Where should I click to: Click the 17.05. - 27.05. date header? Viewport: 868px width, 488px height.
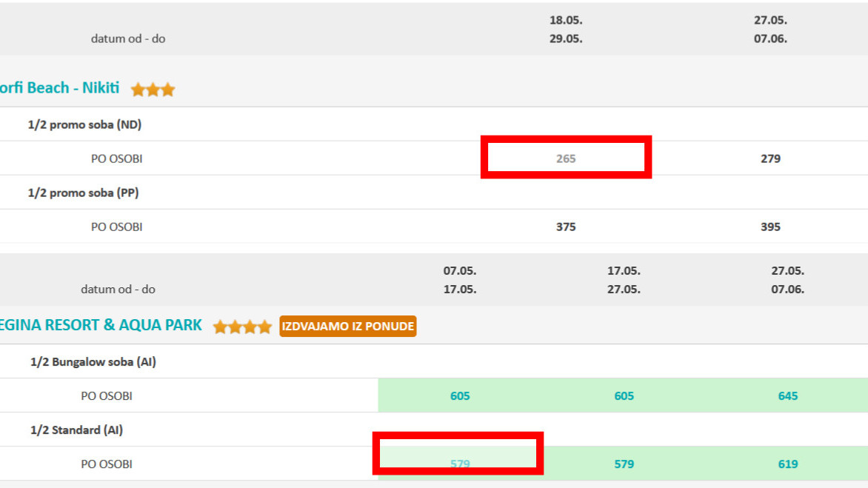pyautogui.click(x=624, y=280)
